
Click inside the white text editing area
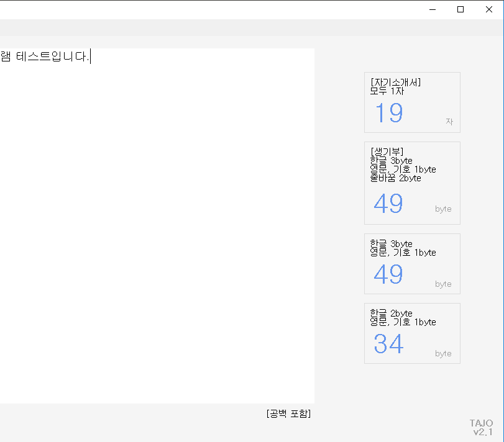pyautogui.click(x=157, y=225)
